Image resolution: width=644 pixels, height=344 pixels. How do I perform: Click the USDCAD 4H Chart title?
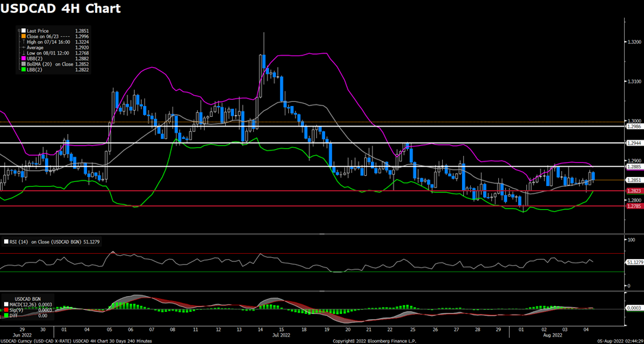tap(62, 9)
